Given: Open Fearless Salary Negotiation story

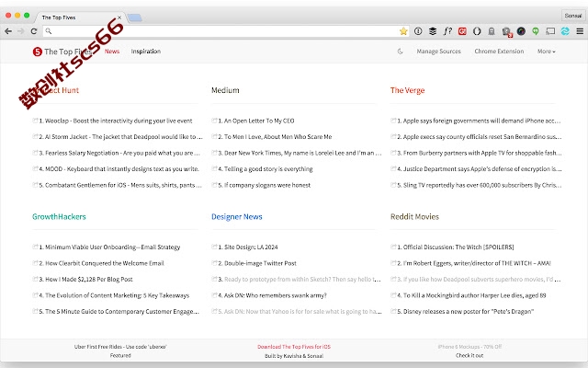Looking at the screenshot, I should [x=119, y=153].
